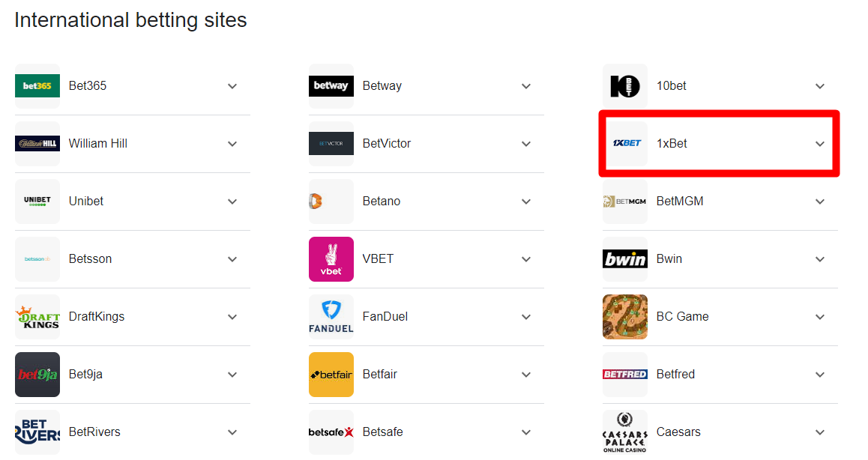Viewport: 868px width, 460px height.
Task: Open the BC Game thumbnail image
Action: click(x=625, y=317)
